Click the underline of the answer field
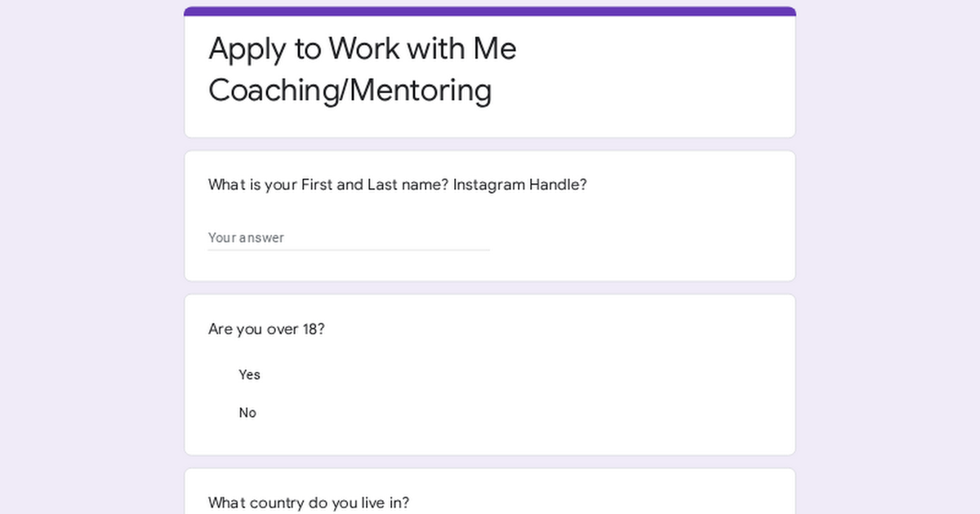The height and width of the screenshot is (514, 980). [x=349, y=247]
